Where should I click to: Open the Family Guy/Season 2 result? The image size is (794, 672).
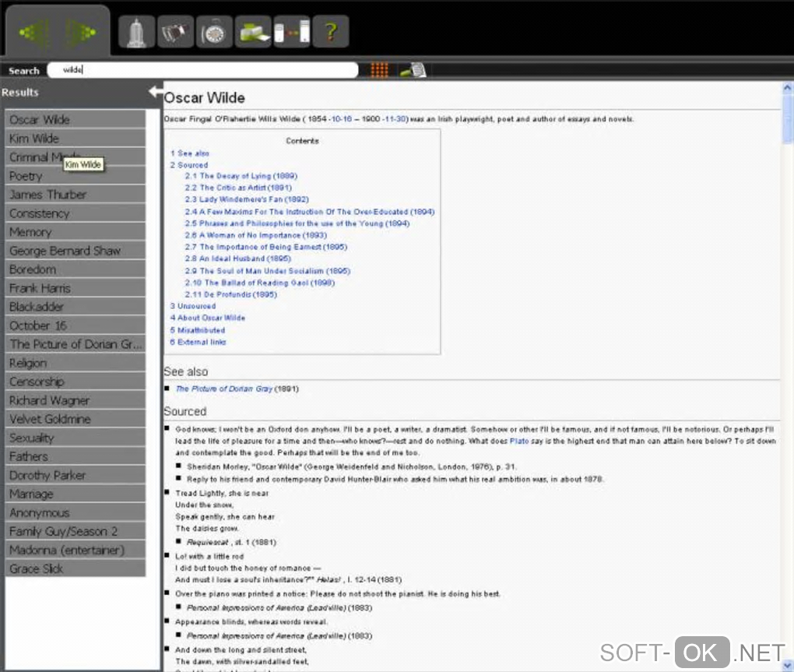pyautogui.click(x=75, y=532)
